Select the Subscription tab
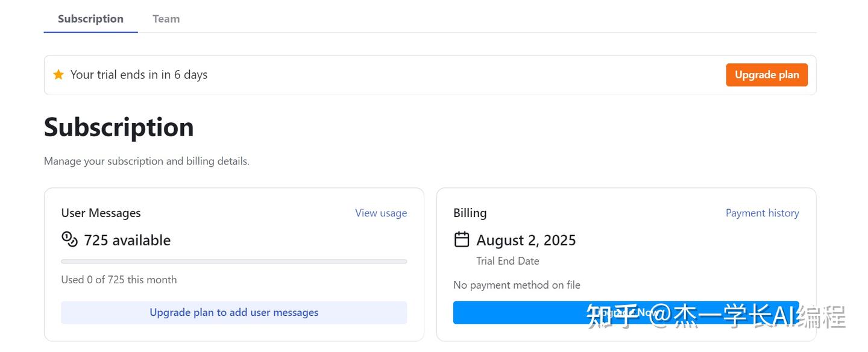Viewport: 868px width, 352px height. click(x=90, y=18)
